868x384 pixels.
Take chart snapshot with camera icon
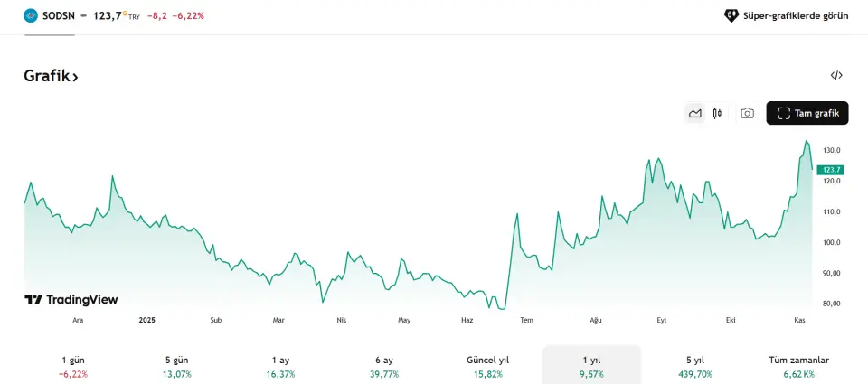pos(747,113)
